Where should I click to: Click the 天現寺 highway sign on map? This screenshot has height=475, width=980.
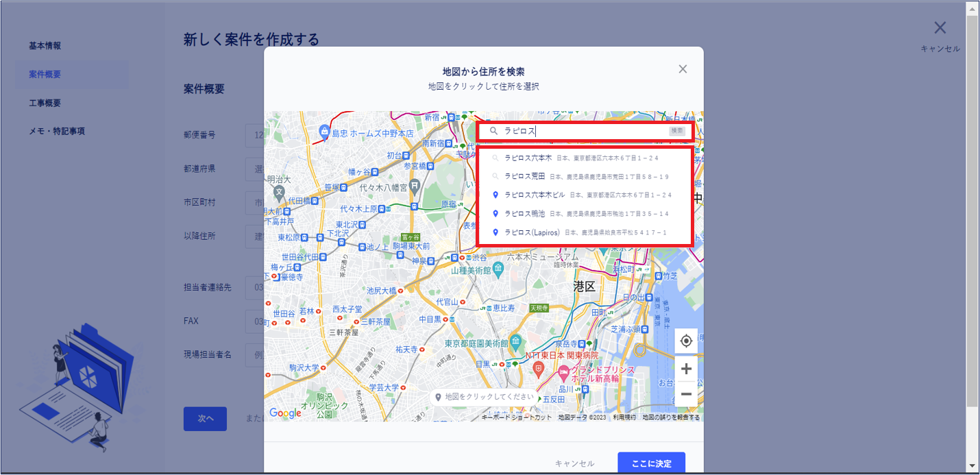point(539,308)
